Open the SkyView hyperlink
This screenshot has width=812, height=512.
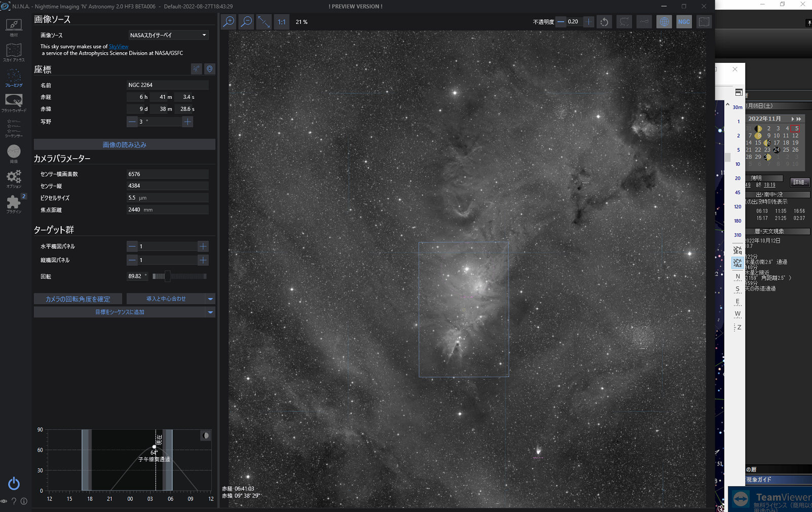pyautogui.click(x=119, y=47)
